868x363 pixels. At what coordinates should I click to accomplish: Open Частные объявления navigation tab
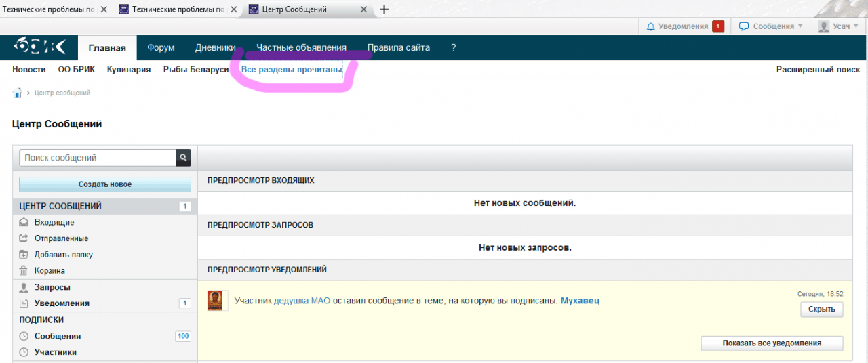tap(301, 47)
